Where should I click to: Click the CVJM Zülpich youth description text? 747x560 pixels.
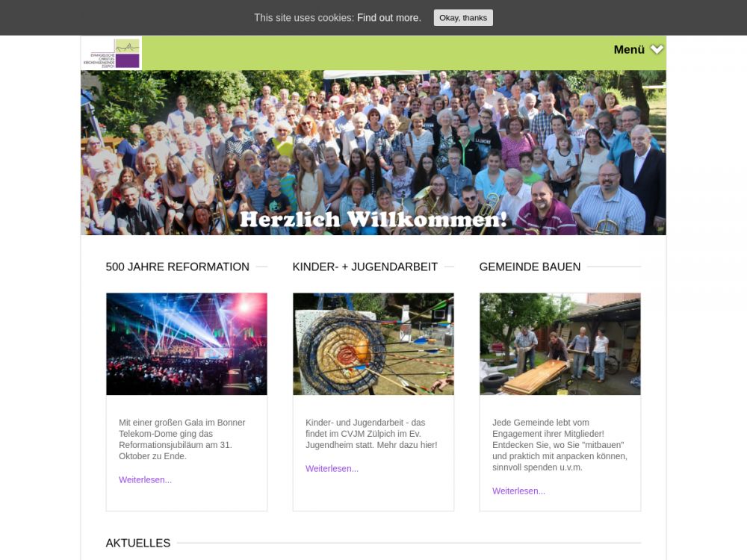click(371, 433)
